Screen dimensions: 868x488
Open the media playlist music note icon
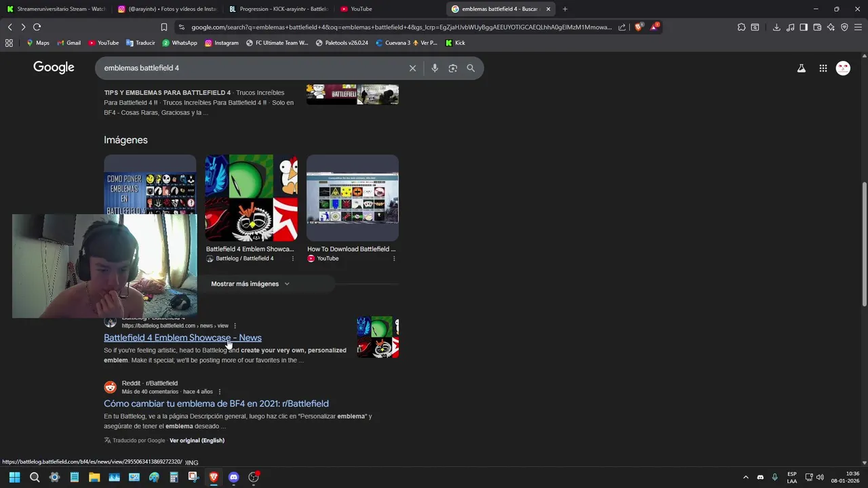[790, 27]
